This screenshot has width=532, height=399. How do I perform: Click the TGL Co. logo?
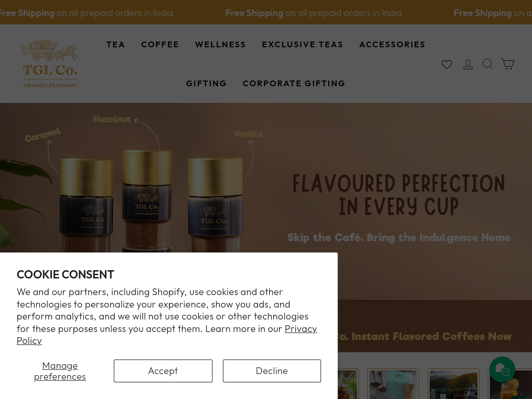(x=50, y=64)
